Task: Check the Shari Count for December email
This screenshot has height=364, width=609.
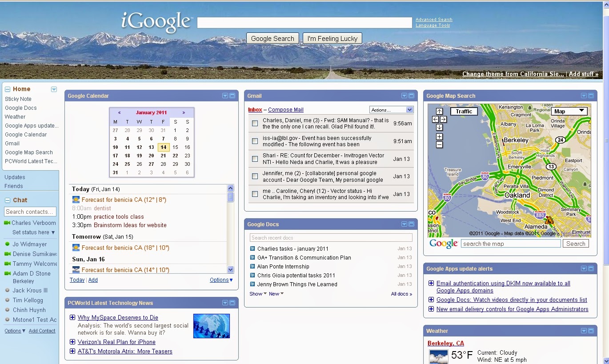Action: tap(255, 159)
